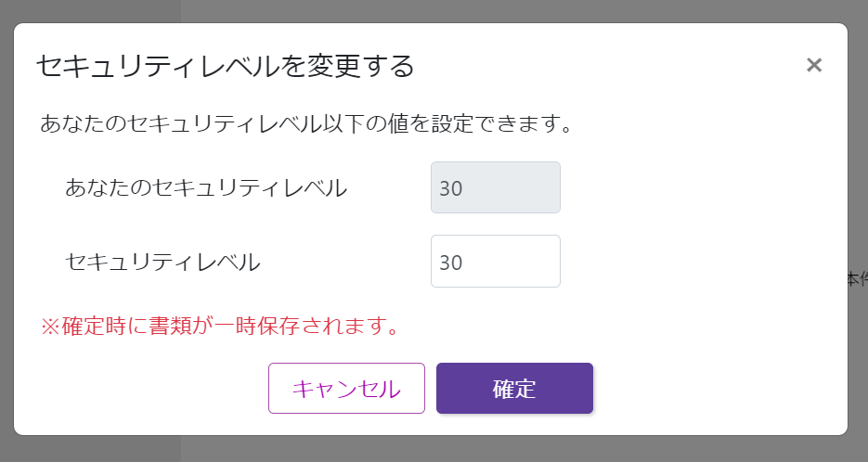This screenshot has width=868, height=462.
Task: Click the dimmed backdrop left of the dialog
Action: pyautogui.click(x=6, y=232)
